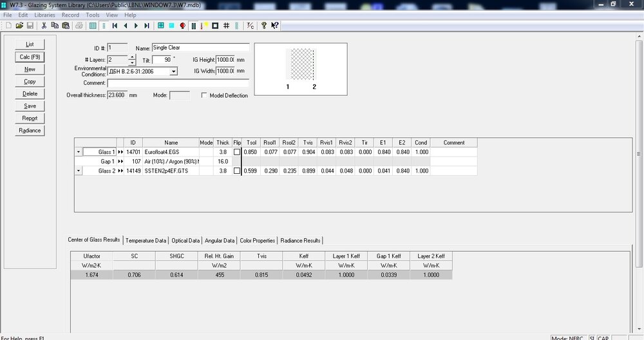Expand the Glass 2 row dropdown arrow
644x340 pixels.
click(79, 171)
